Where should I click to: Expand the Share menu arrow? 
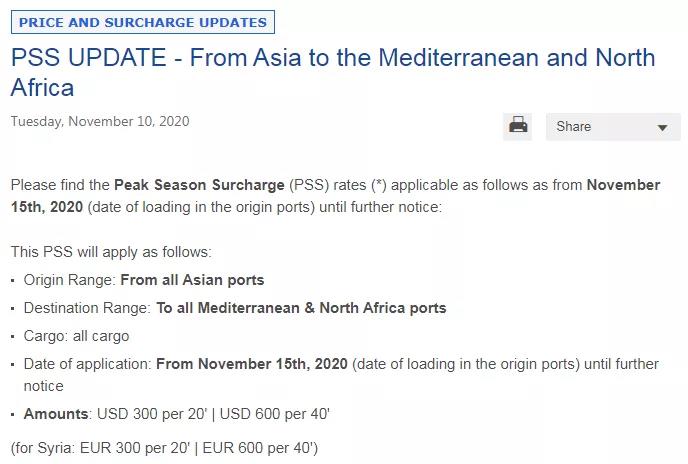(x=662, y=128)
